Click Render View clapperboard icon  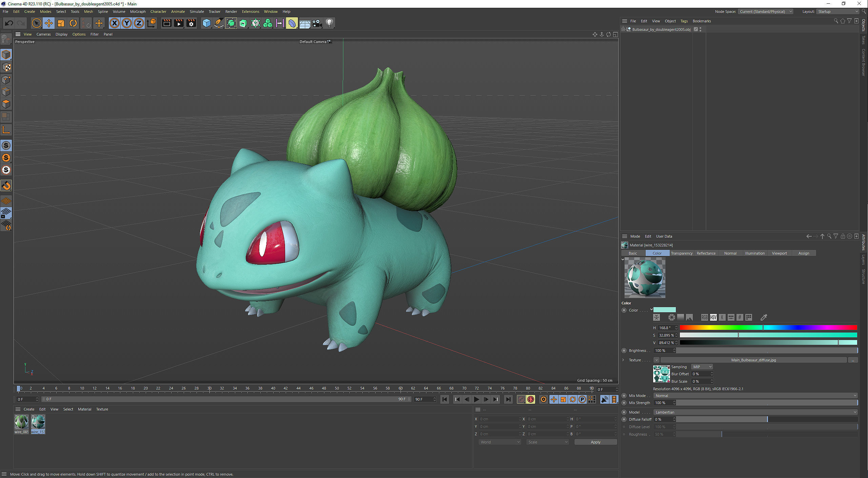166,23
